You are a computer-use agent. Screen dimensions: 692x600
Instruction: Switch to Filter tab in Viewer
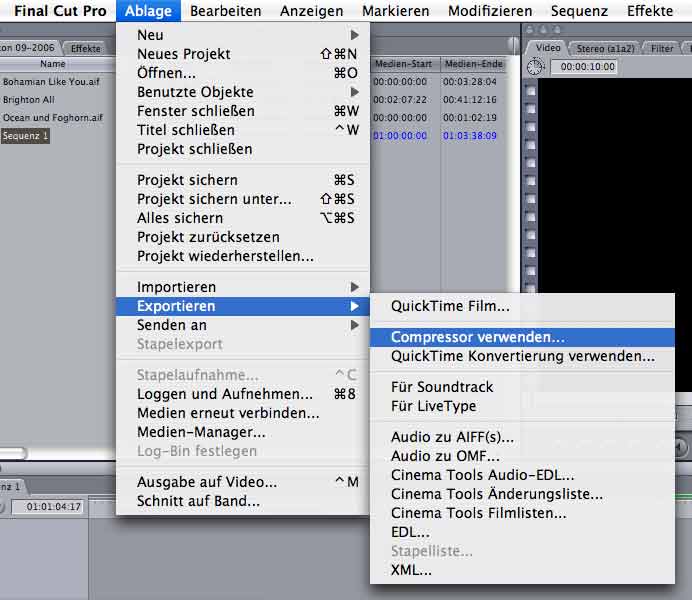(x=662, y=48)
